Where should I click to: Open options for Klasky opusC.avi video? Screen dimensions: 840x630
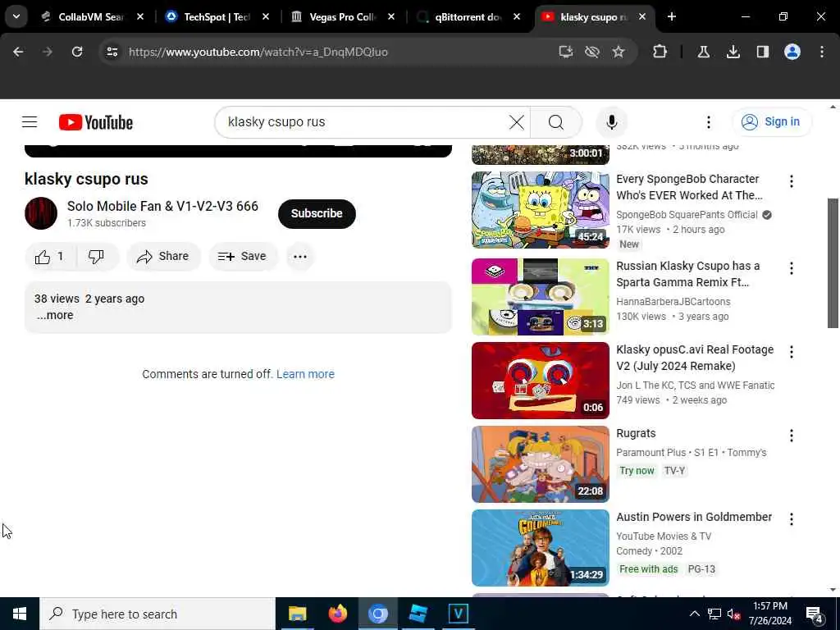tap(792, 352)
